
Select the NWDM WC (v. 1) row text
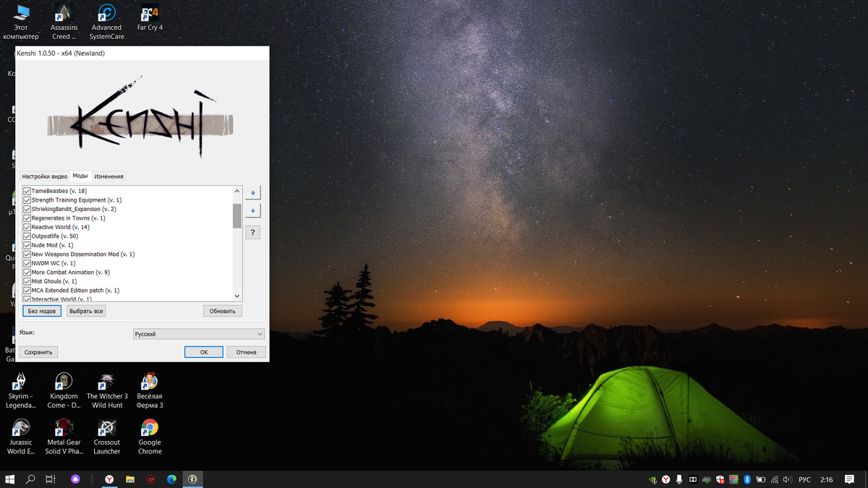[x=54, y=263]
